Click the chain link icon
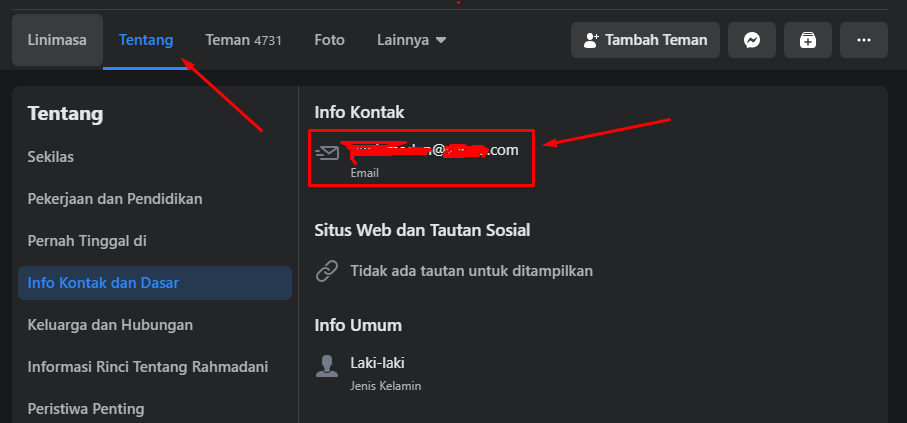907x423 pixels. pos(327,271)
